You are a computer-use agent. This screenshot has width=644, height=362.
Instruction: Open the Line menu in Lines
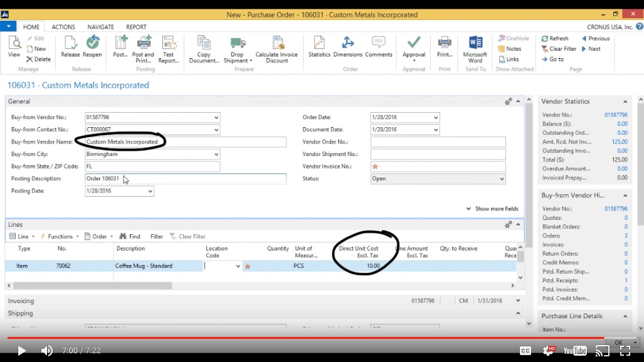(22, 236)
